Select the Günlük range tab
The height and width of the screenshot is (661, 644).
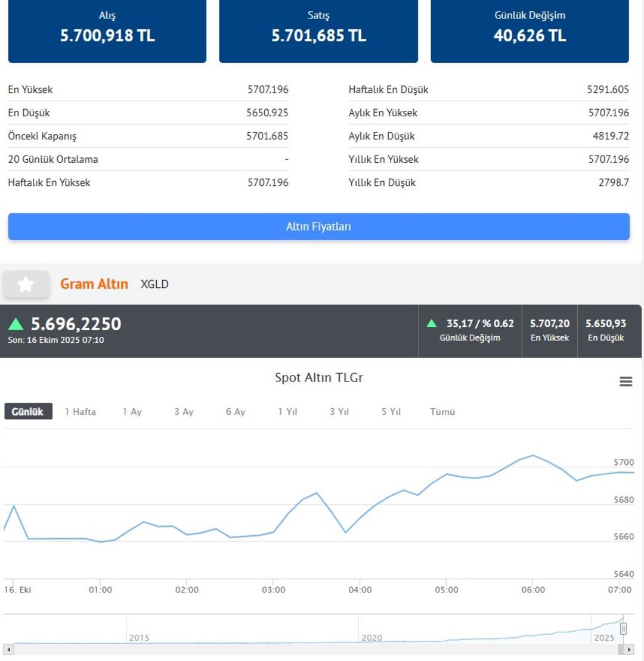pos(28,411)
